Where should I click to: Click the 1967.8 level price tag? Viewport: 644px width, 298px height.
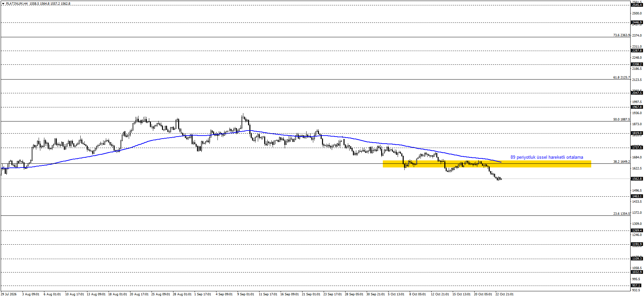point(637,107)
